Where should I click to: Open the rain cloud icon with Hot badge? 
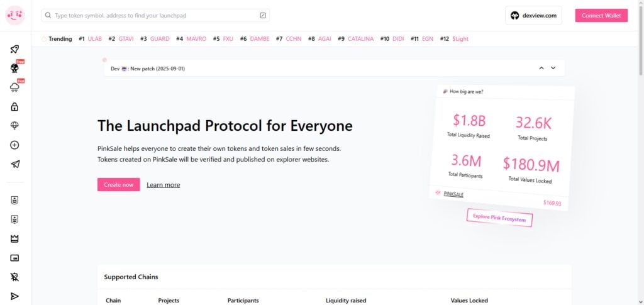pyautogui.click(x=15, y=87)
